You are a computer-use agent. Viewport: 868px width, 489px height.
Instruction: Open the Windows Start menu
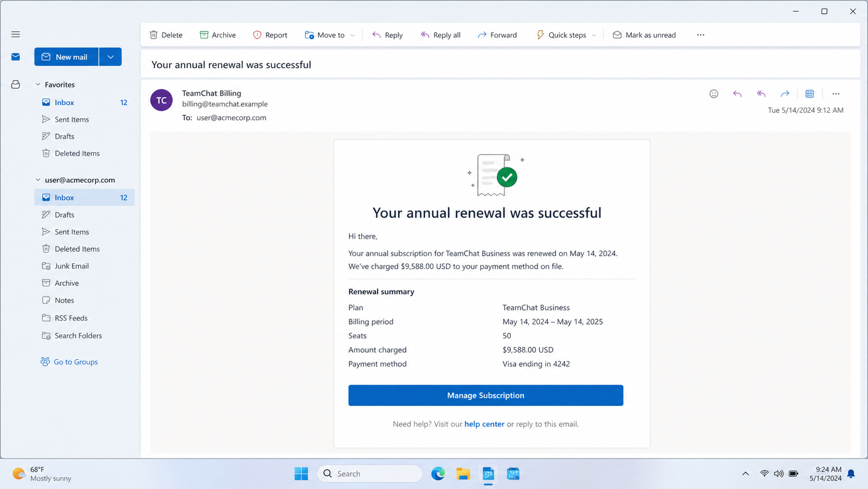[x=301, y=473]
